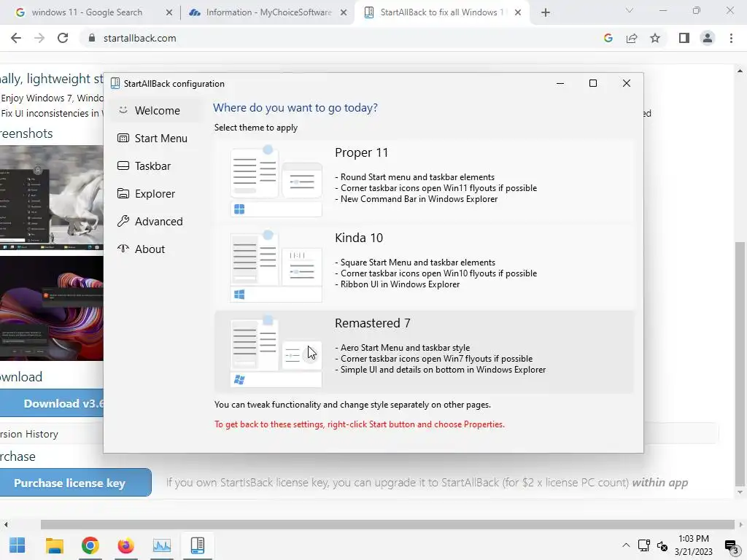Open the white horse screenshot thumbnail
This screenshot has height=560, width=747.
coord(52,198)
